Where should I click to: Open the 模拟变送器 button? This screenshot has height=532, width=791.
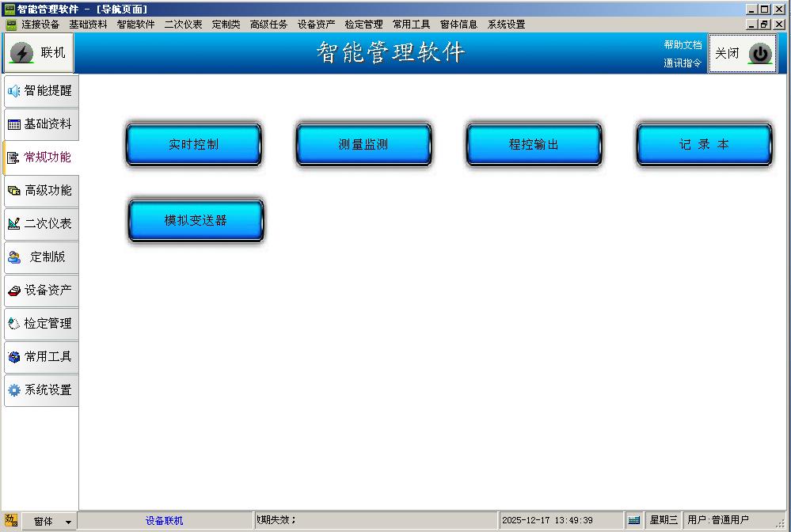pyautogui.click(x=196, y=221)
